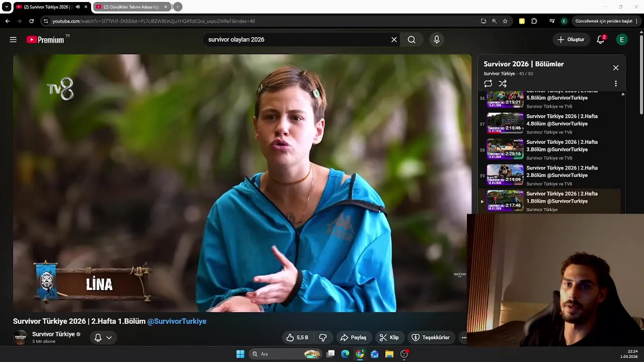Open more actions under video

click(464, 337)
